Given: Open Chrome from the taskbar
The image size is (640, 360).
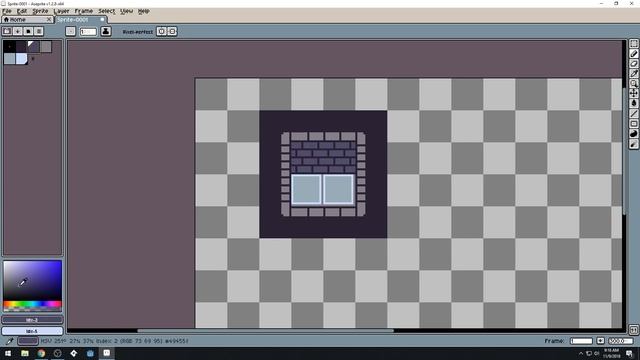Looking at the screenshot, I should pos(41,353).
